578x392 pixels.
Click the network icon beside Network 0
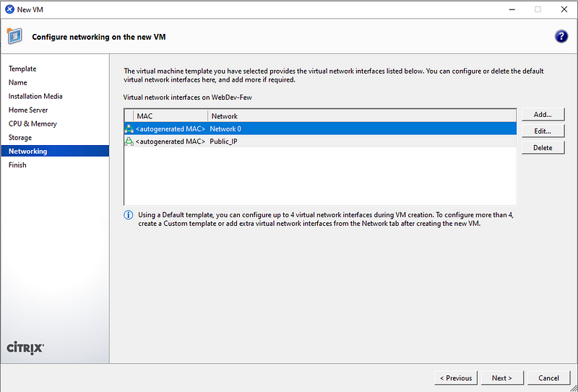(x=129, y=129)
